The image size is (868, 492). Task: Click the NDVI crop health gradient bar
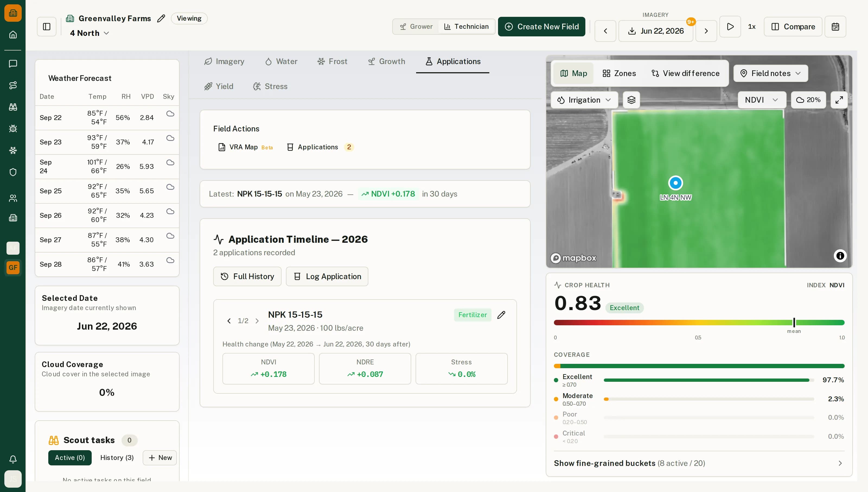pos(698,323)
